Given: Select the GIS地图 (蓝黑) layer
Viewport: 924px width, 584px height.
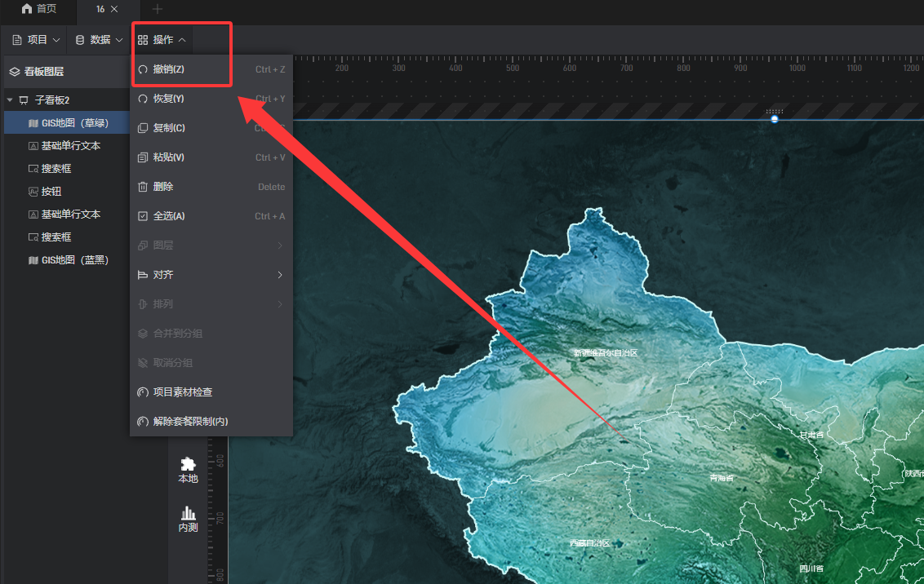Looking at the screenshot, I should pyautogui.click(x=67, y=259).
